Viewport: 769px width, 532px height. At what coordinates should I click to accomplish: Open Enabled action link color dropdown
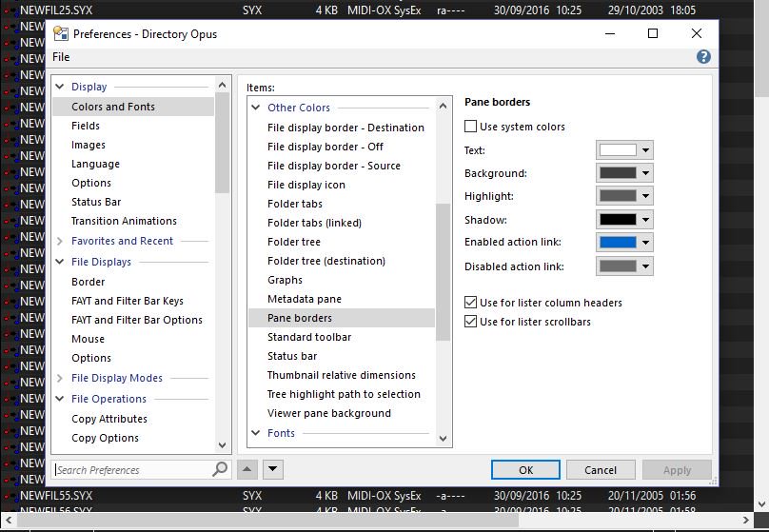coord(645,243)
